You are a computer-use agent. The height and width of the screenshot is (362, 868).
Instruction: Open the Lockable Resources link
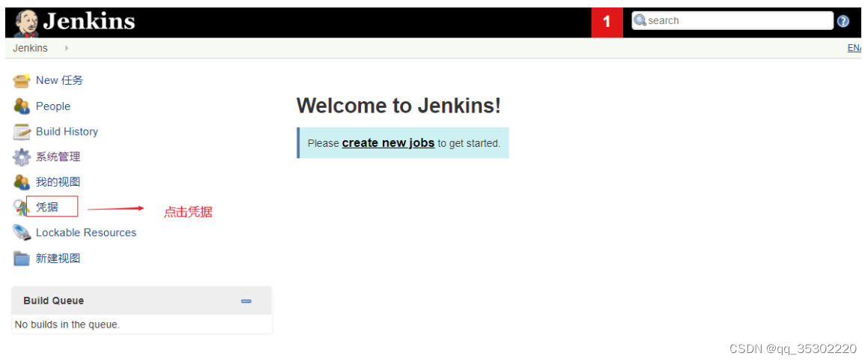coord(86,233)
